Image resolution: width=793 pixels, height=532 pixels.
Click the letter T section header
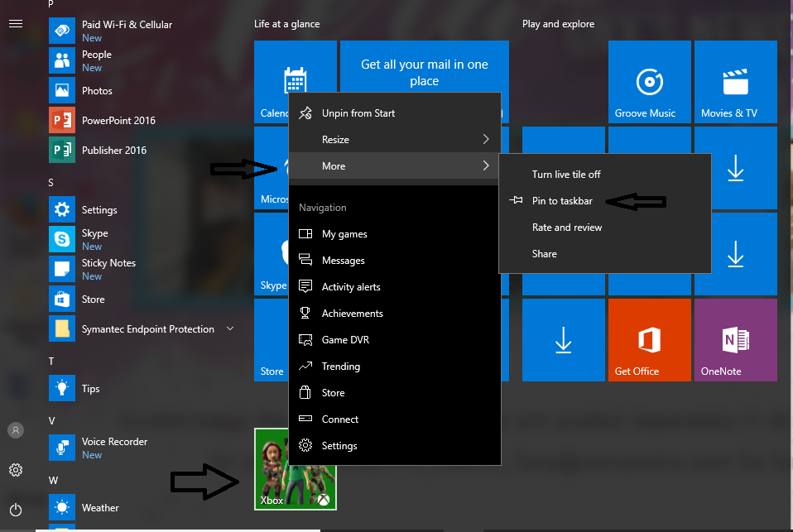click(x=51, y=361)
